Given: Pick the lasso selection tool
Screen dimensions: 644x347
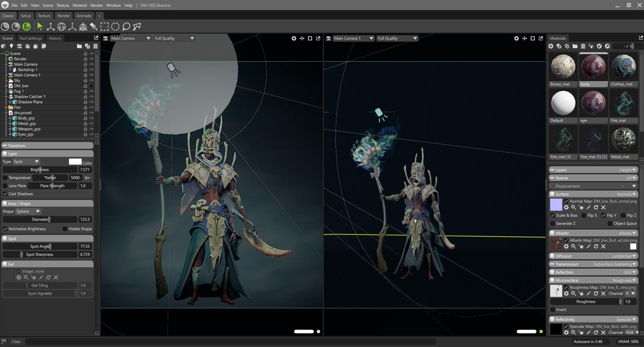Looking at the screenshot, I should [126, 27].
